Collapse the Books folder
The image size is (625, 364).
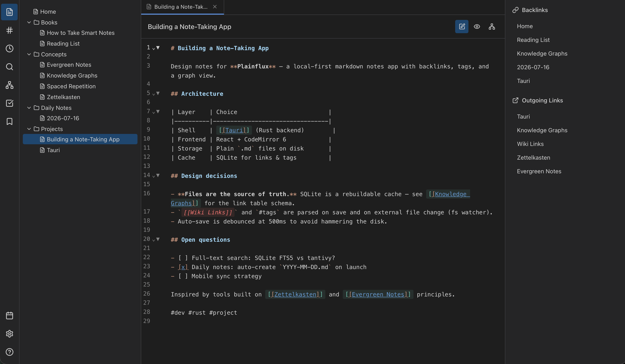click(x=29, y=22)
